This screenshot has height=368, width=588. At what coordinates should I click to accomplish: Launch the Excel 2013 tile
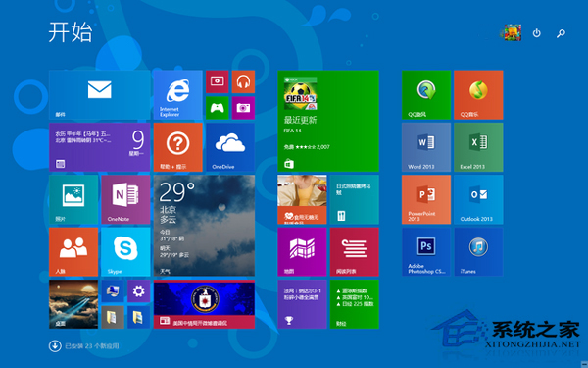478,147
